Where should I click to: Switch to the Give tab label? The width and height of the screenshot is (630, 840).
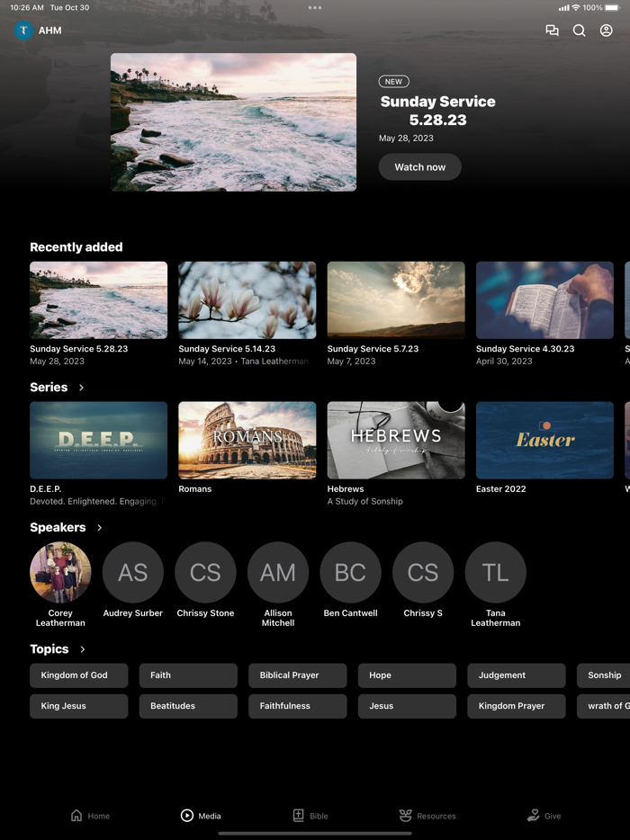point(553,816)
